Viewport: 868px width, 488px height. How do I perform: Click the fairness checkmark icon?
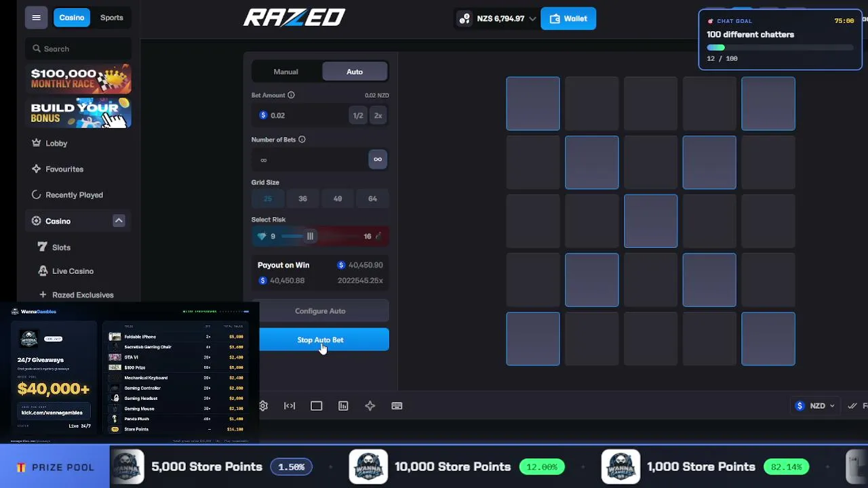[x=852, y=406]
